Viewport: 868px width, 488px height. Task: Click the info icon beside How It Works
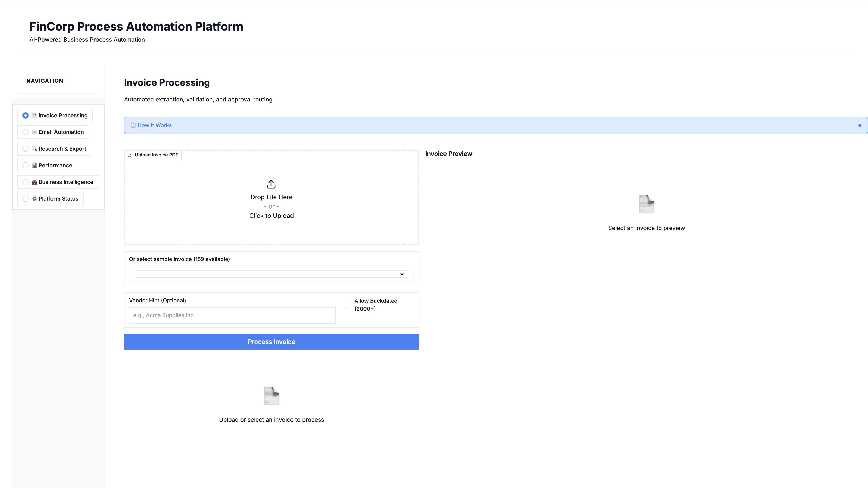(x=133, y=125)
